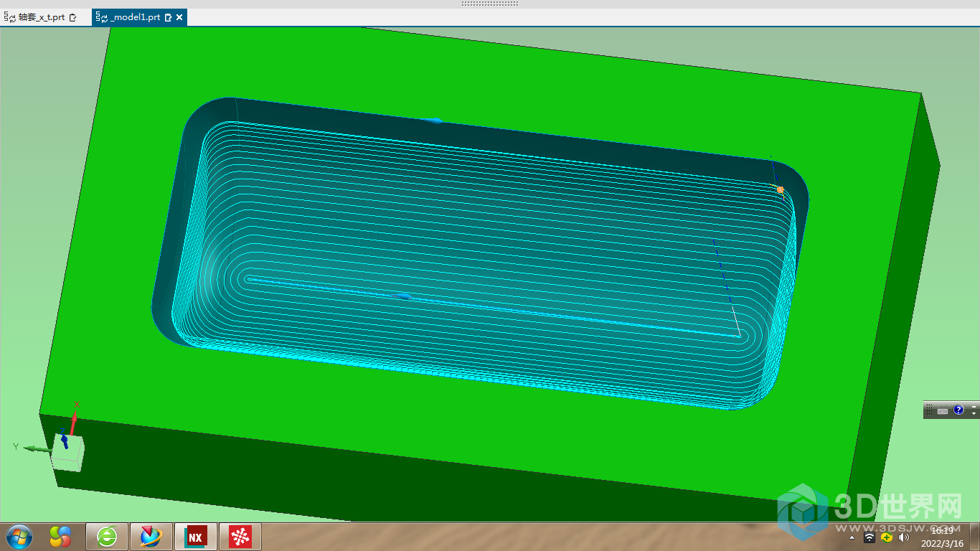Minimize the floating language bar
The width and height of the screenshot is (980, 551).
click(x=974, y=407)
